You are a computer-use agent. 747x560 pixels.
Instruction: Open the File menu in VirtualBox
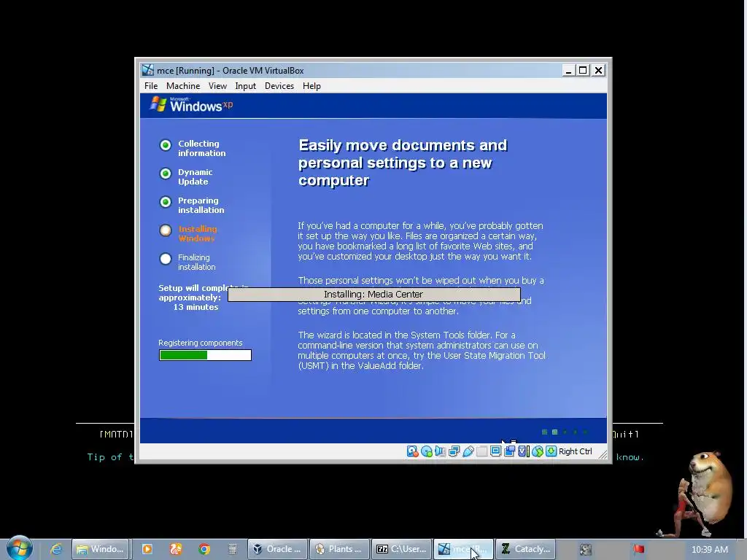point(151,86)
